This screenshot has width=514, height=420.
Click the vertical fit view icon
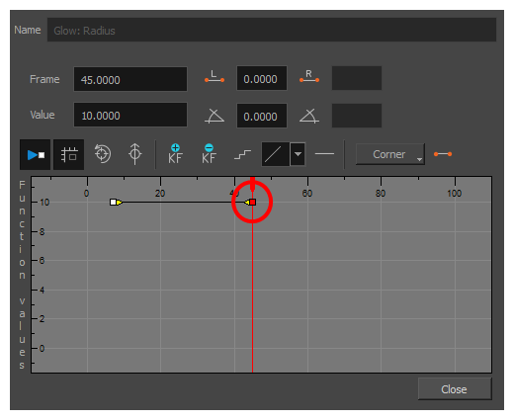(x=135, y=154)
